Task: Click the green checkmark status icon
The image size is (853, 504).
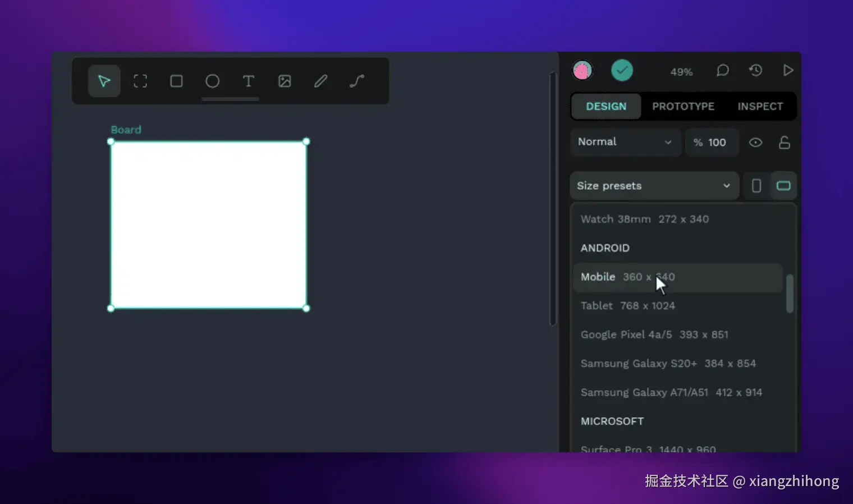Action: (622, 70)
